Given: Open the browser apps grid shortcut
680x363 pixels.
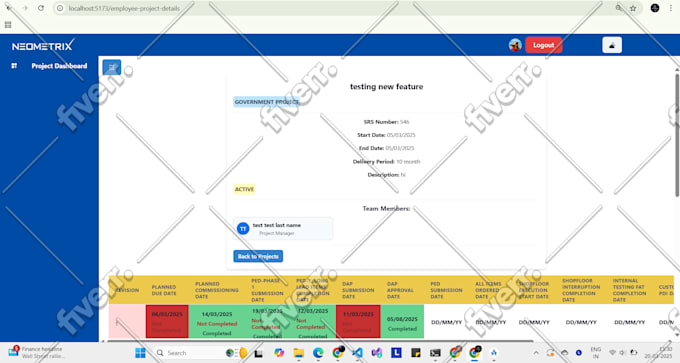Looking at the screenshot, I should 8,25.
